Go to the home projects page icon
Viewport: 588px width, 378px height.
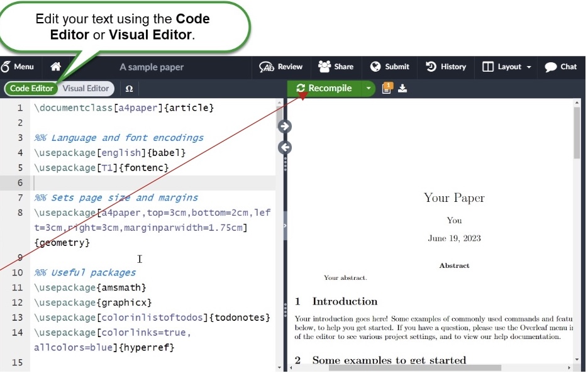[x=56, y=67]
